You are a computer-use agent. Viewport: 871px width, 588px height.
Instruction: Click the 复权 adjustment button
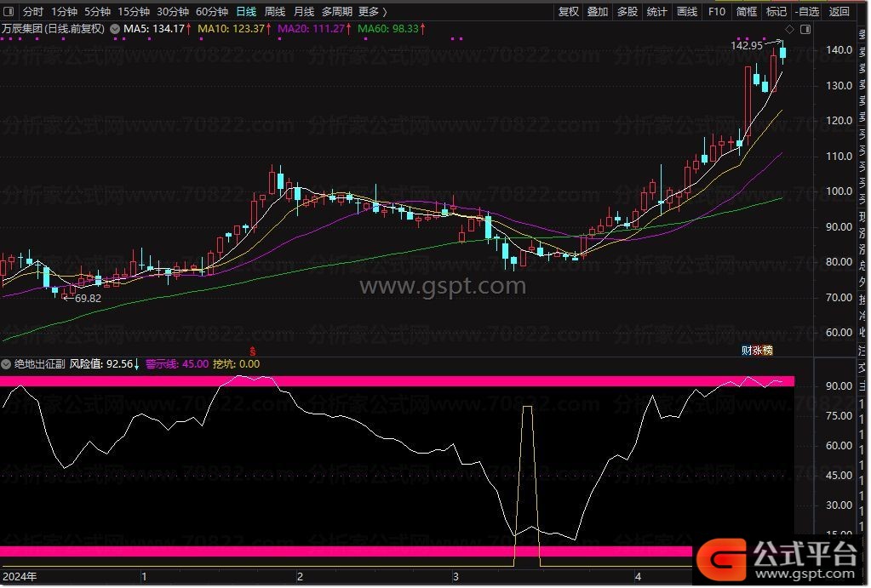[x=568, y=11]
